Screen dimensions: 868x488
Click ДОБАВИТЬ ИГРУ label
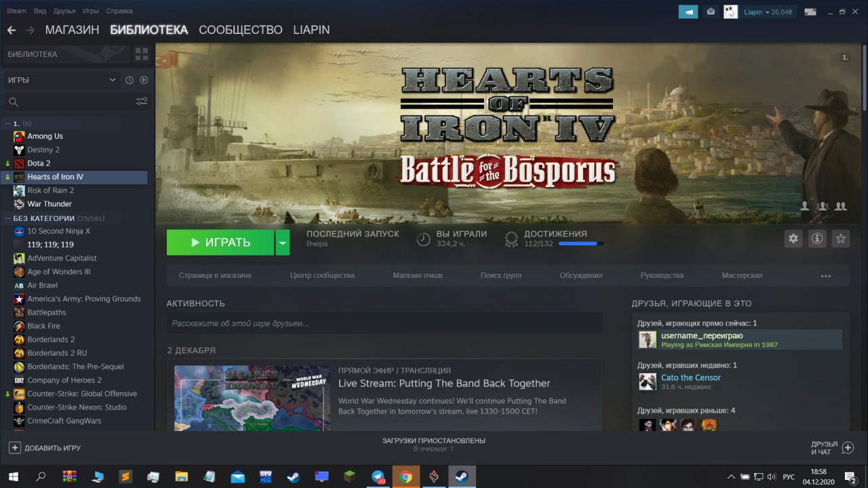click(x=52, y=448)
